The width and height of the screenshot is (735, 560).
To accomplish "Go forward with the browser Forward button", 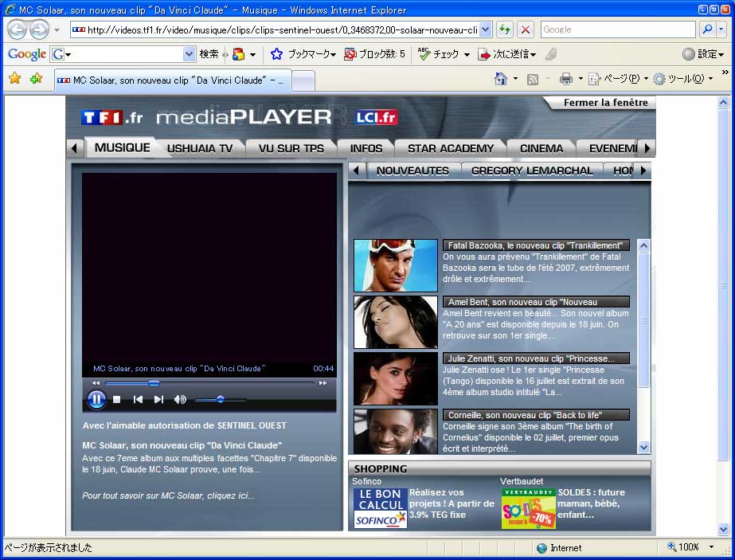I will 39,30.
